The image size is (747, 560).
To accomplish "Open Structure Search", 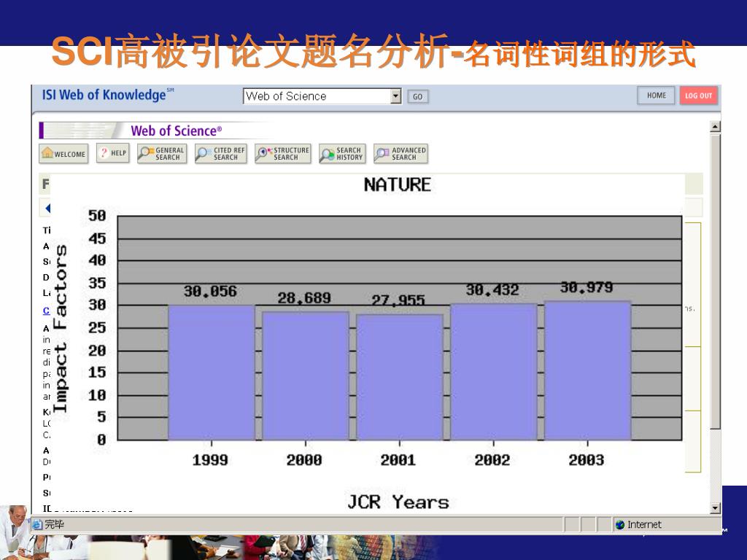I will (x=283, y=154).
